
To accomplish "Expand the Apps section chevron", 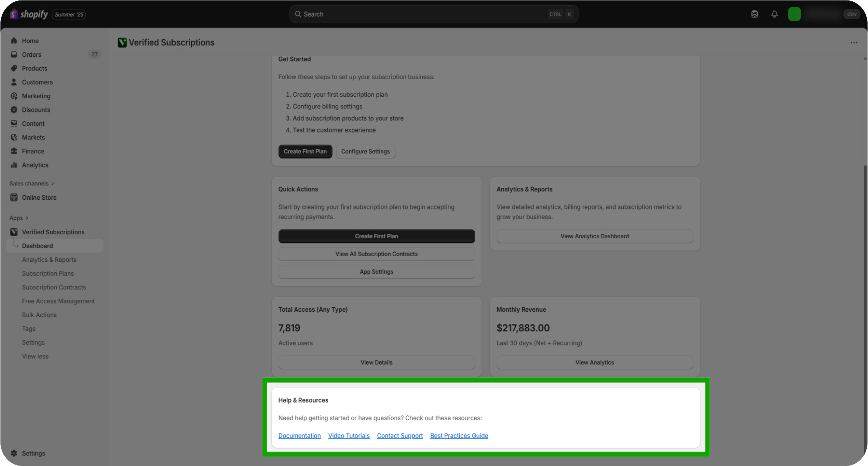I will [x=27, y=218].
